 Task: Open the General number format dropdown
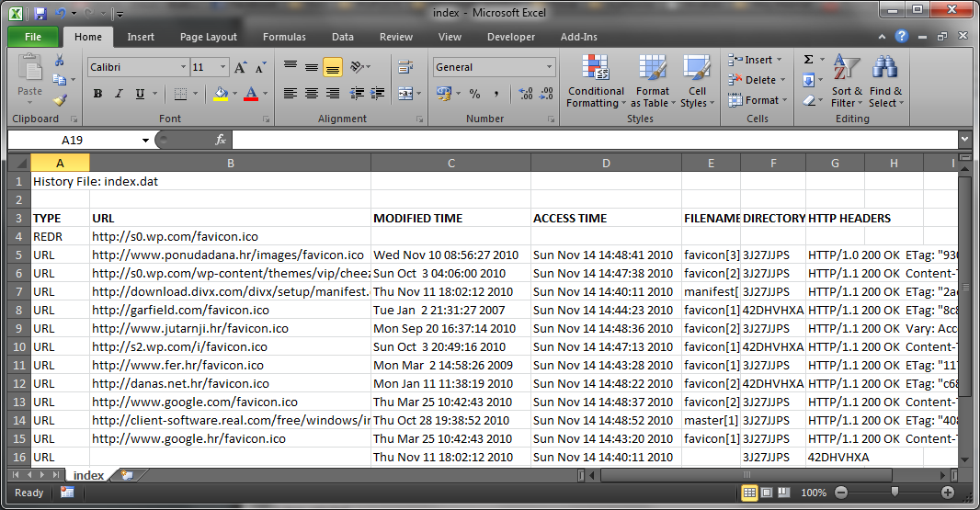[x=550, y=68]
